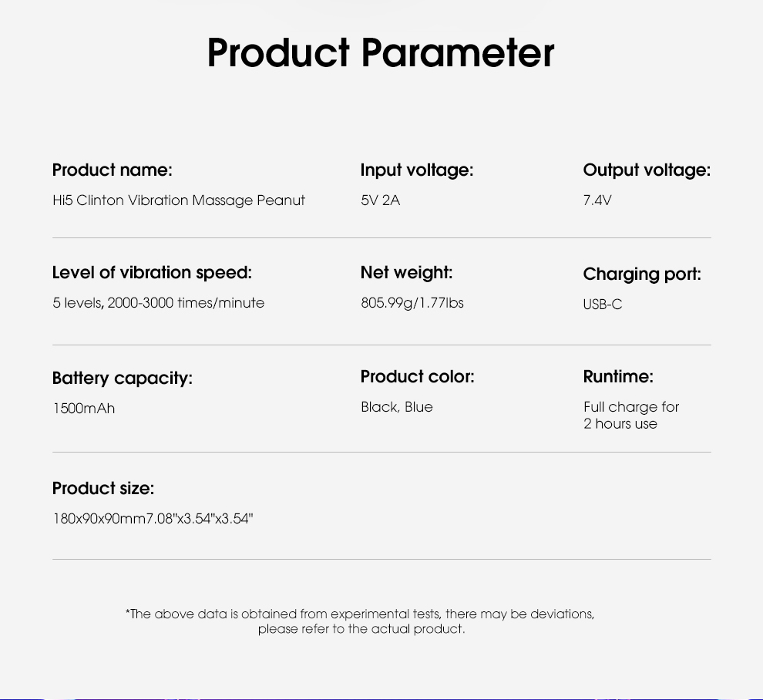The height and width of the screenshot is (700, 763).
Task: Select the Input voltage label
Action: coord(417,170)
